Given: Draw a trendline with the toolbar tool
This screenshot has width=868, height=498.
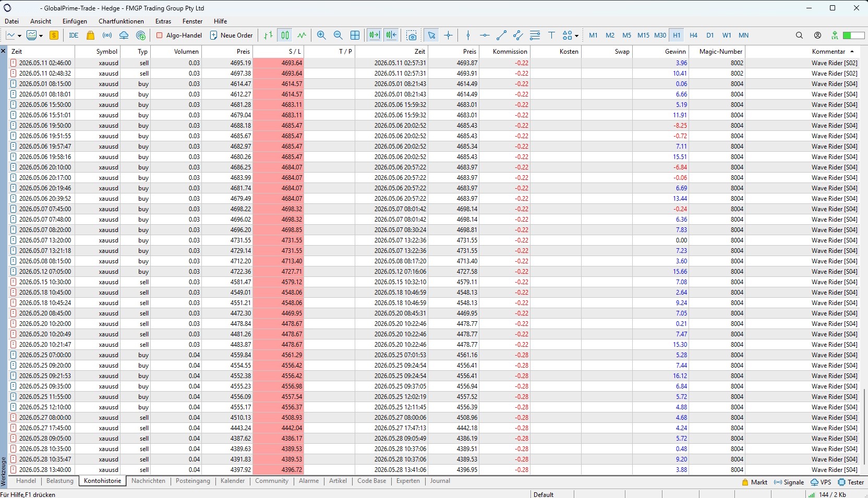Looking at the screenshot, I should point(501,35).
